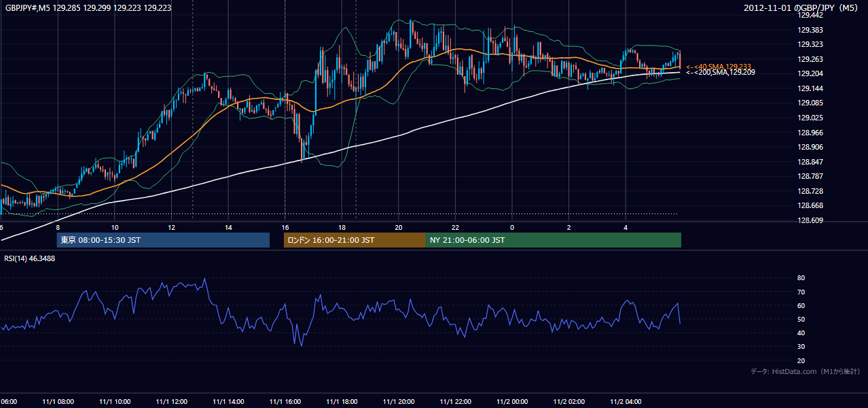Click price axis value 128.668
The width and height of the screenshot is (868, 408).
pos(810,205)
